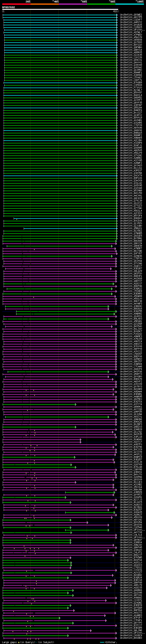
Task: Select the UniRef100_A8MJ79 label
Action: tap(131, 585)
